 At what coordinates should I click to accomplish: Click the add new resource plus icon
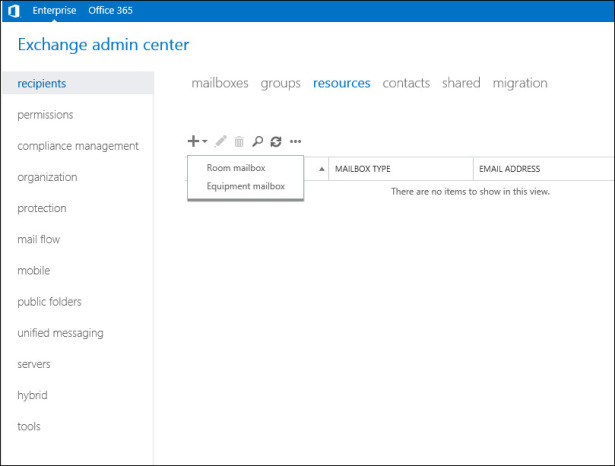coord(193,141)
